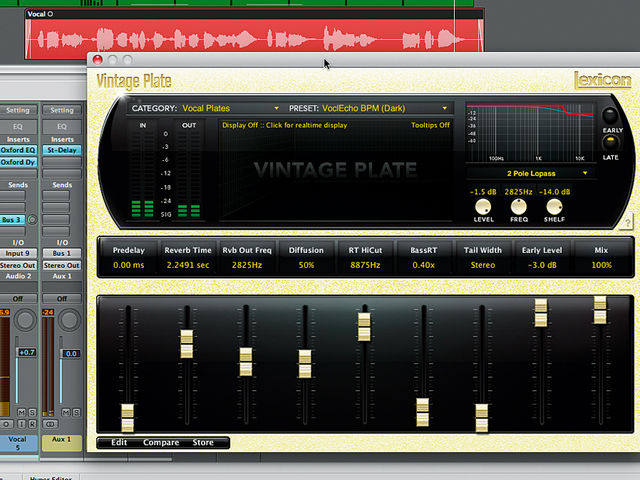Viewport: 640px width, 480px height.
Task: Toggle Aux 1 automation mode Off button
Action: [62, 299]
